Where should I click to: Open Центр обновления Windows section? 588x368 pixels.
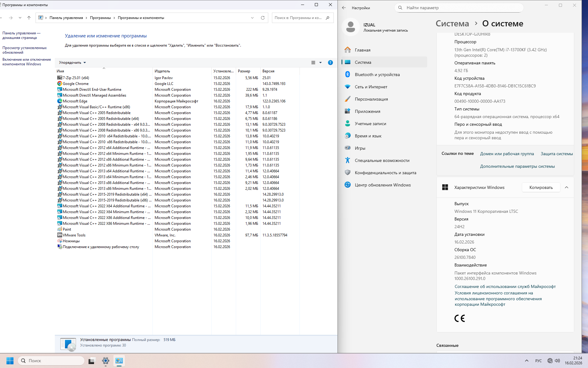pyautogui.click(x=383, y=185)
